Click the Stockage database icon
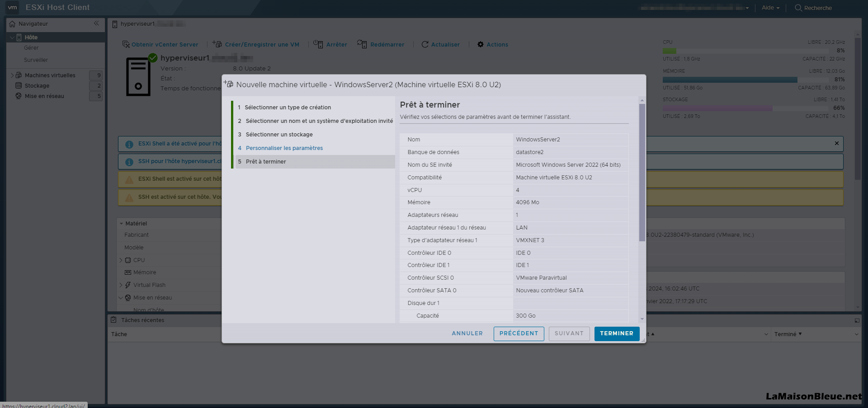 coord(19,85)
